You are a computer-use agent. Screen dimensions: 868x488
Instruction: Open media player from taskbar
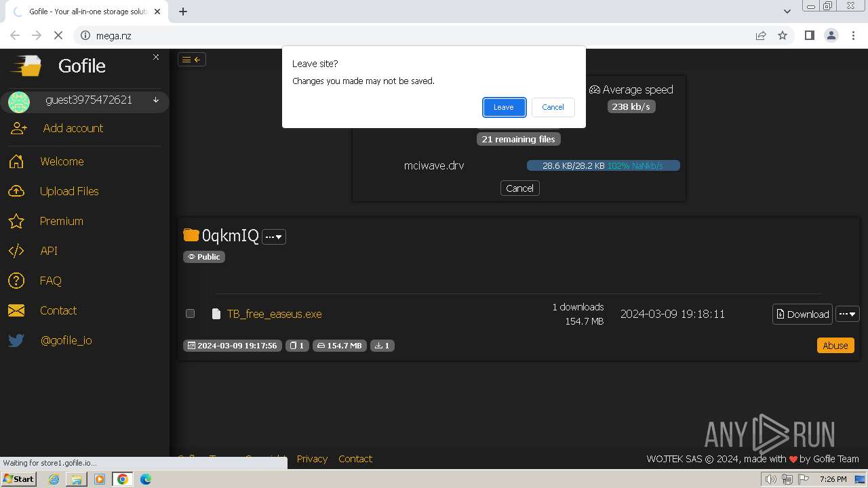100,479
